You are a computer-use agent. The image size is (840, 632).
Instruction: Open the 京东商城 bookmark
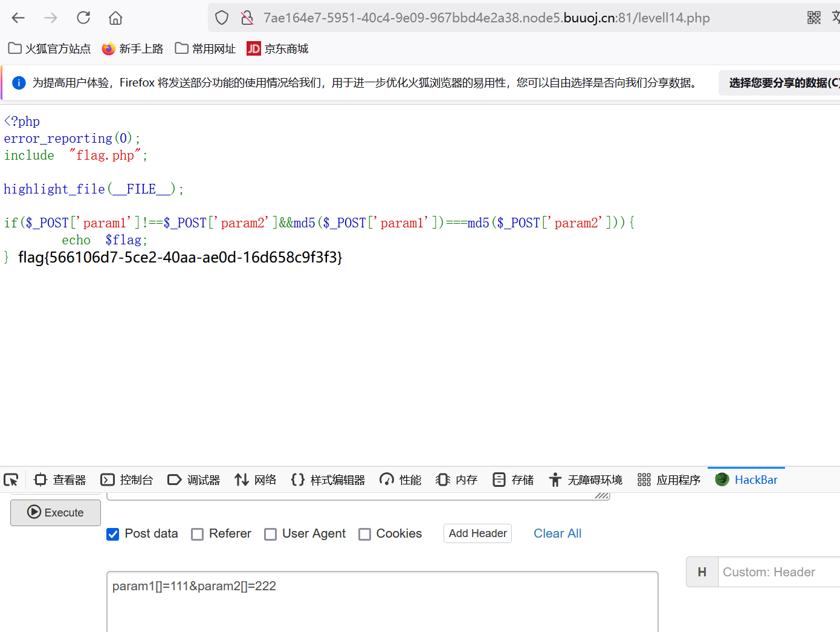(276, 48)
